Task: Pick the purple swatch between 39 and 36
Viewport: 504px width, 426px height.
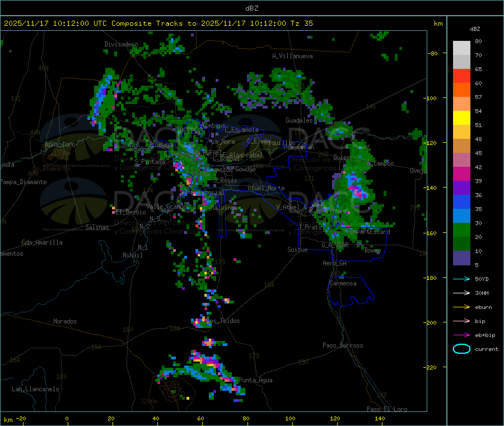Action: 461,188
